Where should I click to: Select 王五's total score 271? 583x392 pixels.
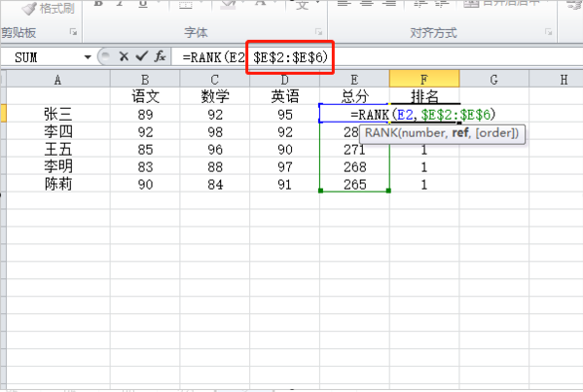point(354,150)
